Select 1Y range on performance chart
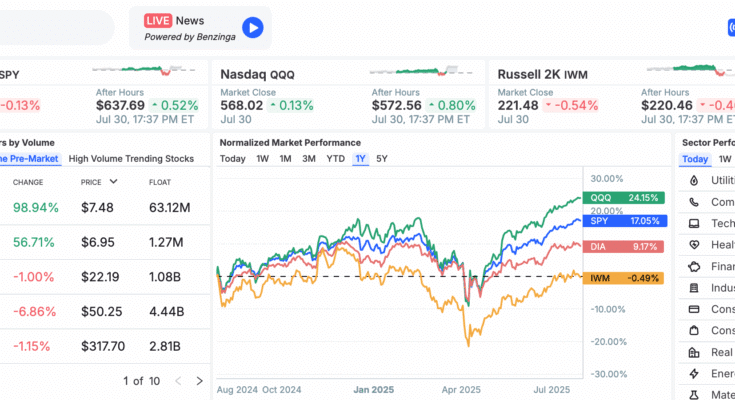 [360, 159]
